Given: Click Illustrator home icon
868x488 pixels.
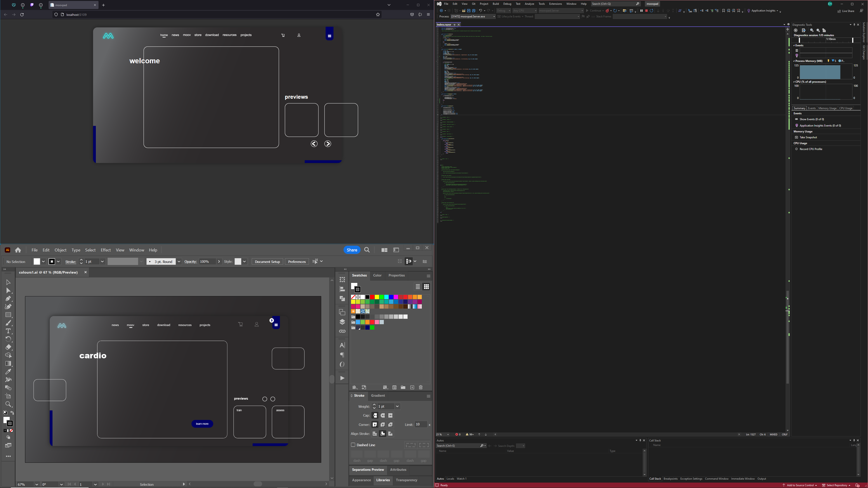Looking at the screenshot, I should click(x=18, y=250).
